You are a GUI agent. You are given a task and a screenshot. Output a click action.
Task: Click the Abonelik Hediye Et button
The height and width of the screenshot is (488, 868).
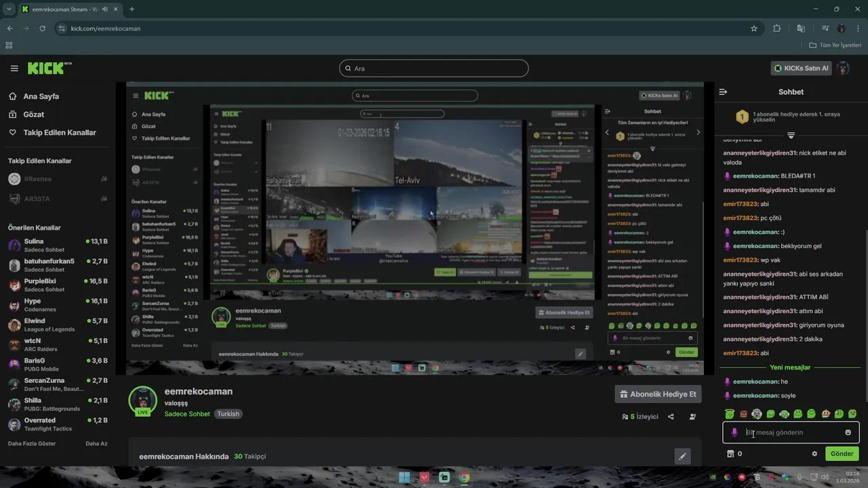coord(658,394)
